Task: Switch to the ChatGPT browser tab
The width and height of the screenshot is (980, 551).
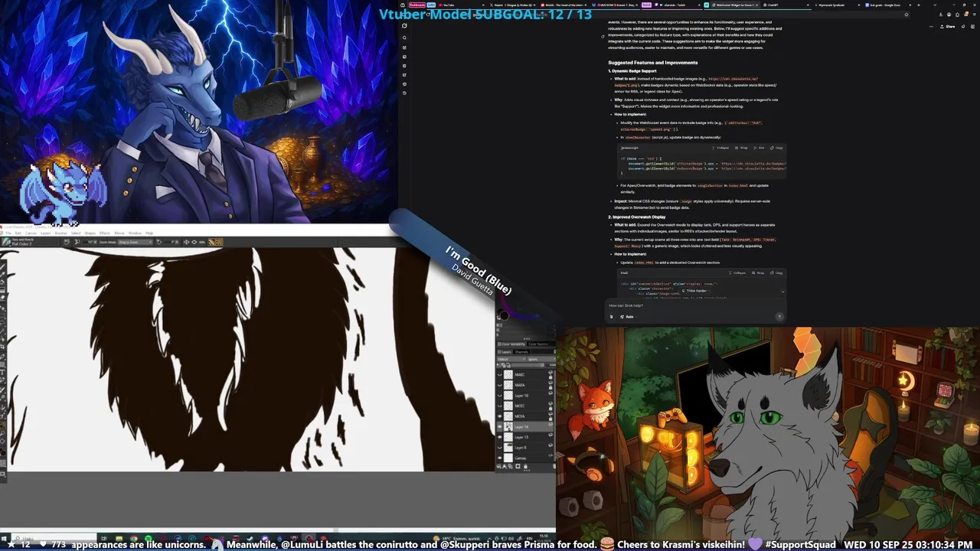Action: 788,5
